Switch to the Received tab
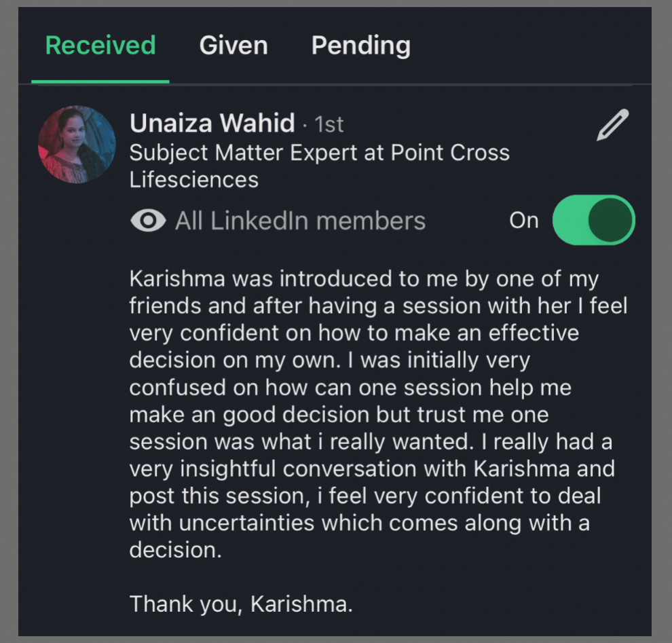672x643 pixels. tap(100, 45)
